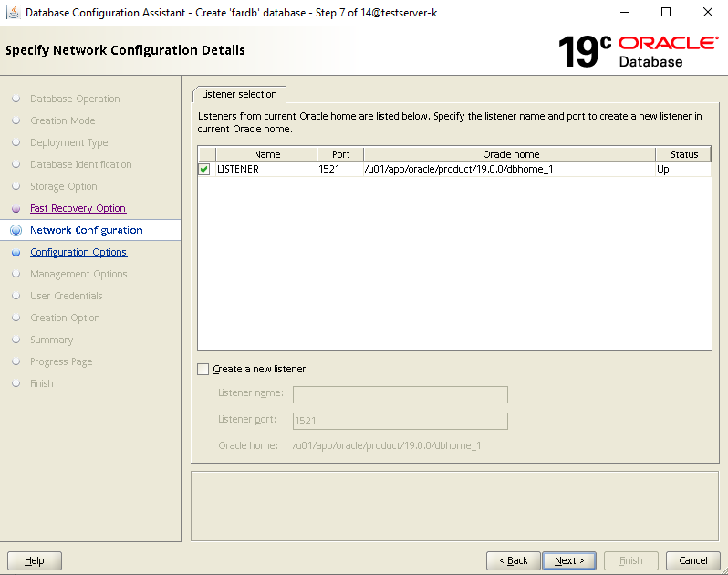Click the Oracle home column header
The height and width of the screenshot is (575, 728).
tap(510, 154)
